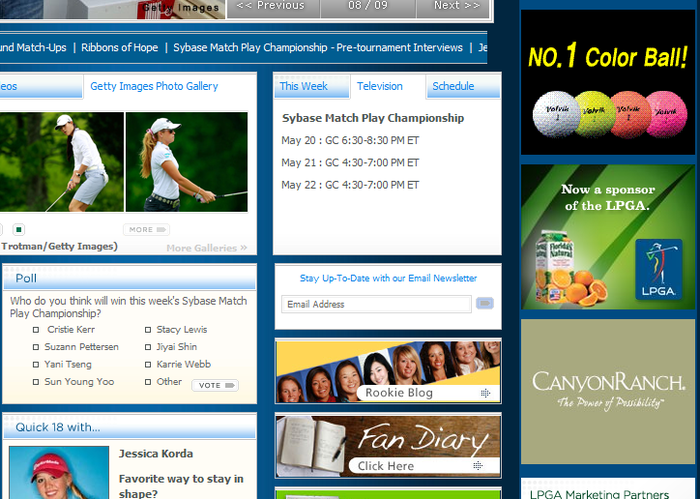Screen dimensions: 700x499
Task: Select the Getty Images Photo Gallery tab
Action: tap(154, 86)
